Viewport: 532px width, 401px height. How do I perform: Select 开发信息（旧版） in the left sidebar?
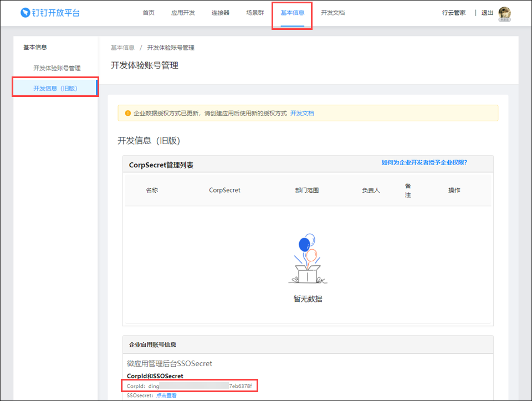tap(55, 88)
